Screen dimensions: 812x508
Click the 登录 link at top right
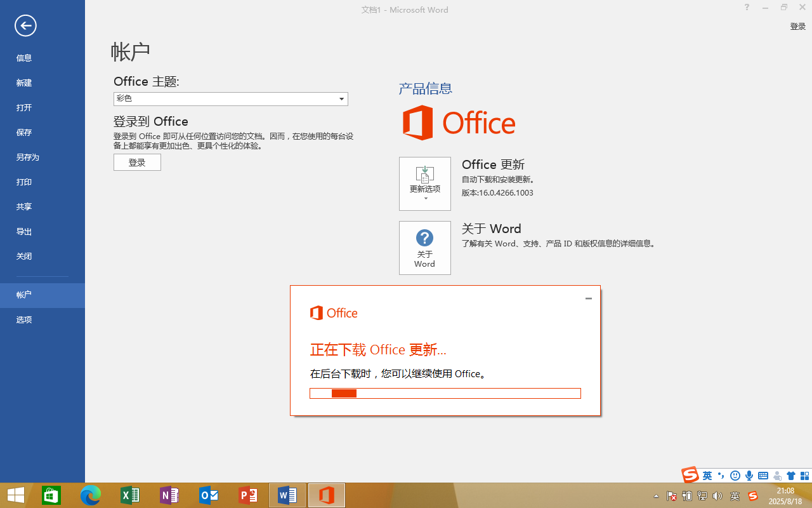797,27
